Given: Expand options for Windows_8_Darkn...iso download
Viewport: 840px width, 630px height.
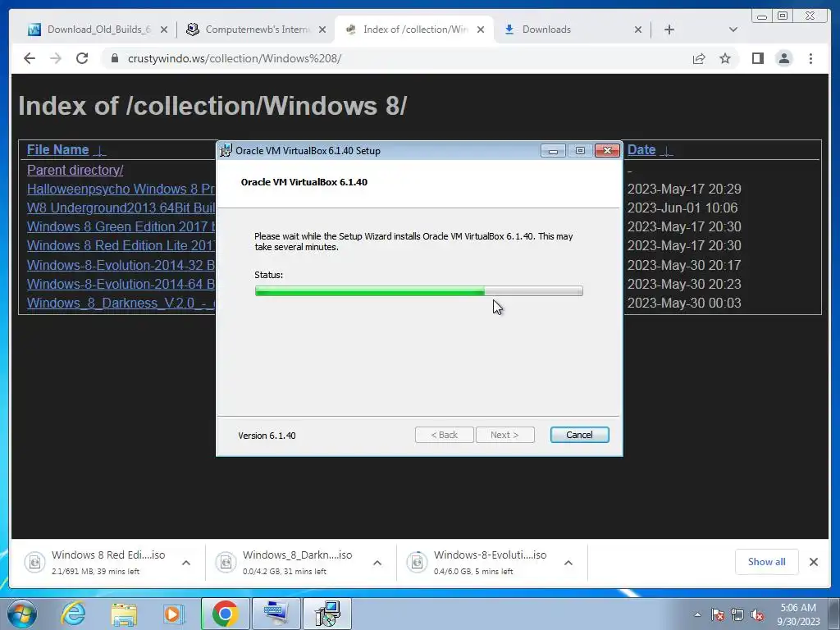Looking at the screenshot, I should tap(377, 563).
